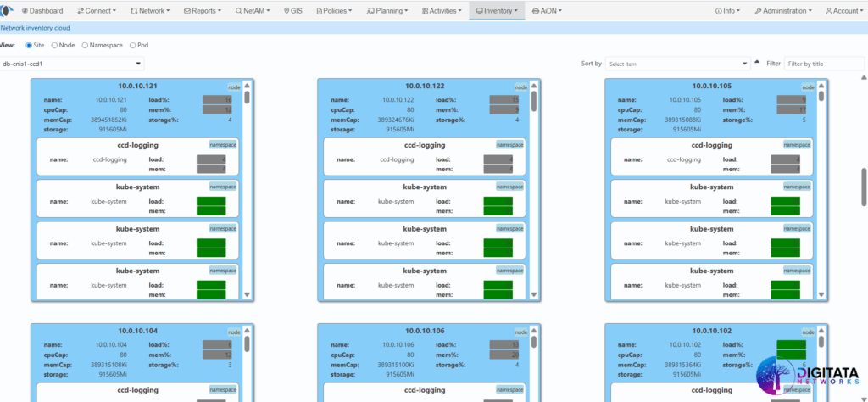Open the db-cnis1-ccd1 site dropdown
This screenshot has width=868, height=402.
(x=72, y=64)
